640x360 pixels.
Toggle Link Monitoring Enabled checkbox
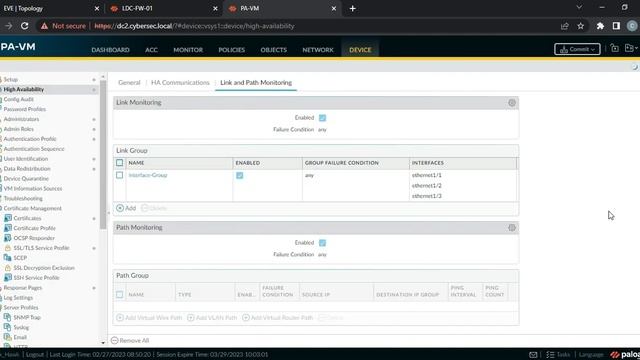coord(322,118)
